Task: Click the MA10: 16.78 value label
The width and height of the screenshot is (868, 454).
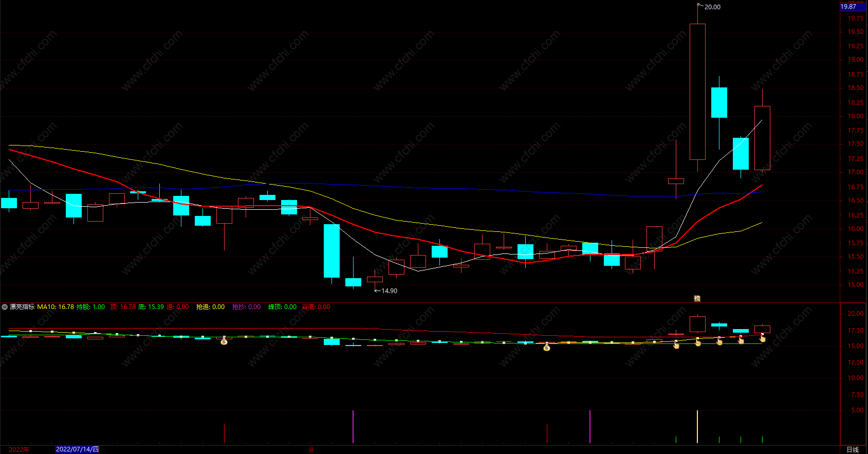Action: tap(56, 307)
